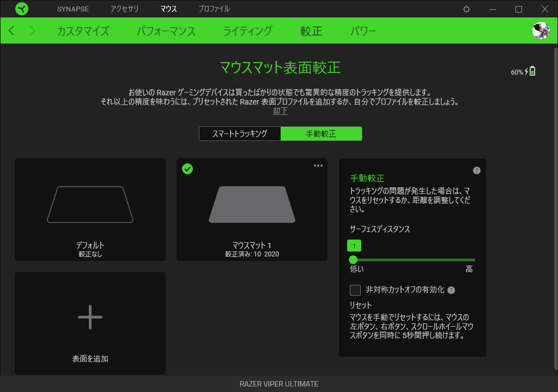Open settings with the gear icon
Image resolution: width=558 pixels, height=392 pixels.
click(x=466, y=9)
